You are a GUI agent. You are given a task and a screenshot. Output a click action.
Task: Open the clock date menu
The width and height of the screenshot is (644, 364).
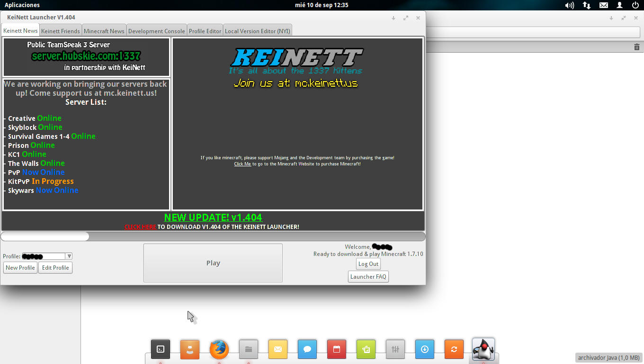coord(322,5)
